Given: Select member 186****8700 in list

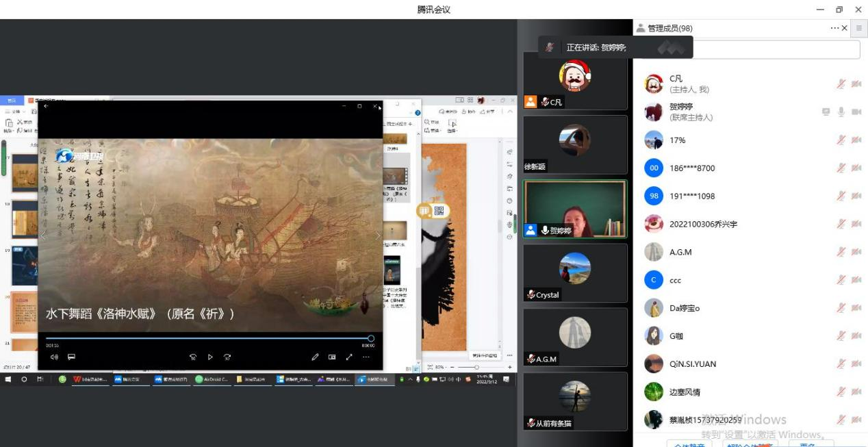Looking at the screenshot, I should tap(751, 168).
